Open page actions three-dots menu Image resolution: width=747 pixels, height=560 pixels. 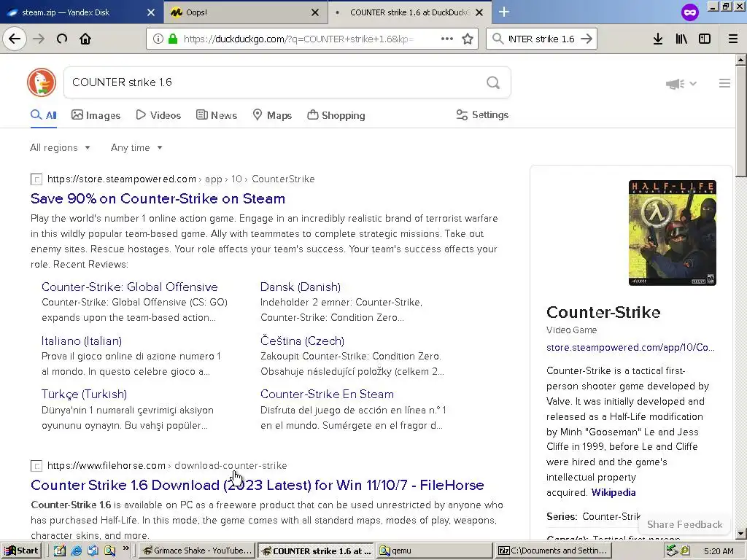447,39
